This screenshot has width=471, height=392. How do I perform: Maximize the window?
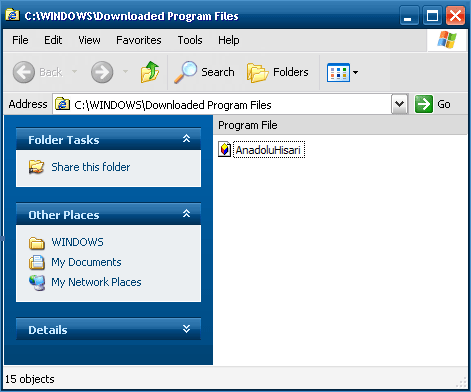pos(432,16)
